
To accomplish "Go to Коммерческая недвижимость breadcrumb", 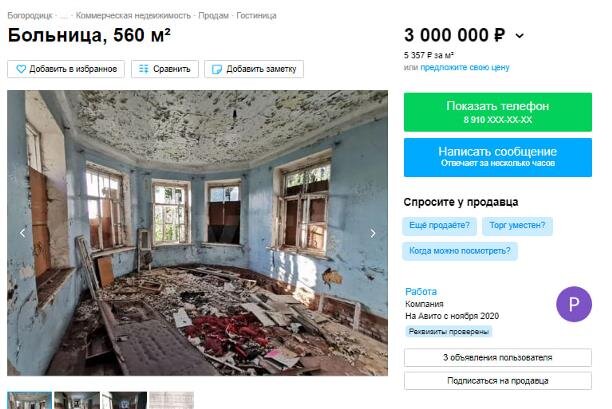I will point(133,16).
